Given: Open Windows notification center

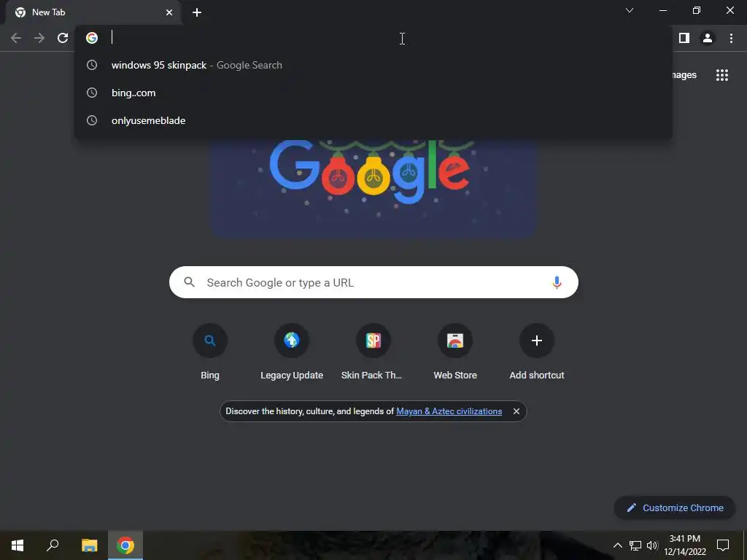Looking at the screenshot, I should click(723, 545).
